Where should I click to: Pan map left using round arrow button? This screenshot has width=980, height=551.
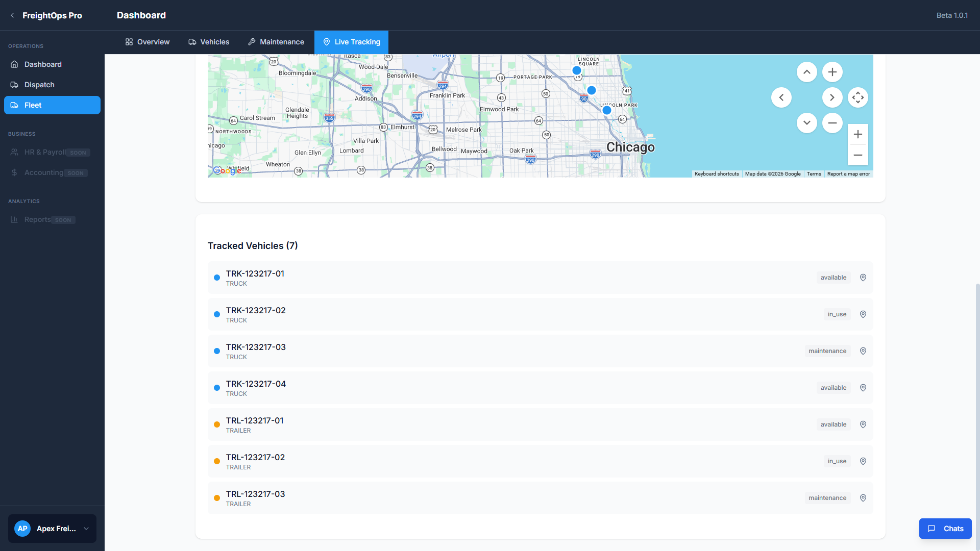point(781,97)
